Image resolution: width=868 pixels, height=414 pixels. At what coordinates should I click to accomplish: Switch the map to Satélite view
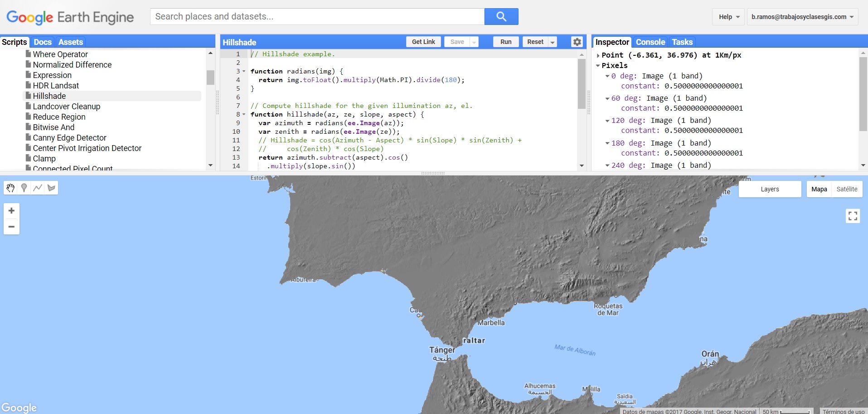(x=847, y=189)
